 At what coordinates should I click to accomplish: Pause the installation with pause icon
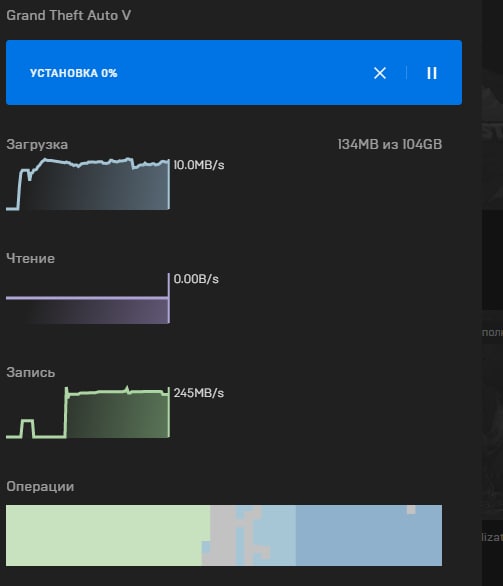pos(432,73)
